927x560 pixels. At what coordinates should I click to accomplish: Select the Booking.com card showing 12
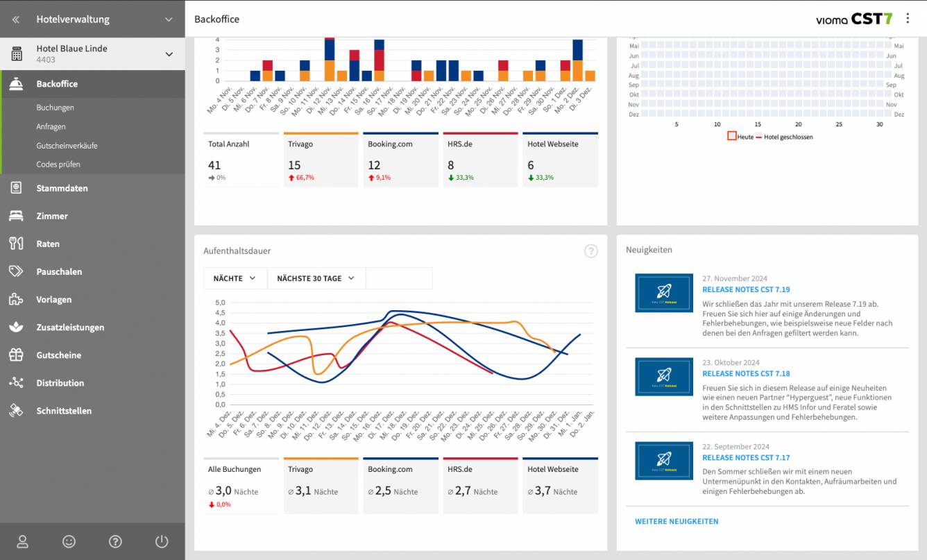pos(401,160)
